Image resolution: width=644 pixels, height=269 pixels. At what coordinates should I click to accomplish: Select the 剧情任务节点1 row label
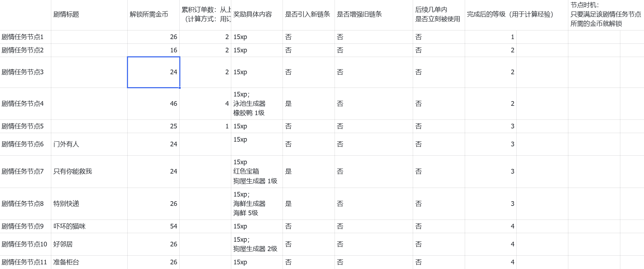click(x=25, y=37)
